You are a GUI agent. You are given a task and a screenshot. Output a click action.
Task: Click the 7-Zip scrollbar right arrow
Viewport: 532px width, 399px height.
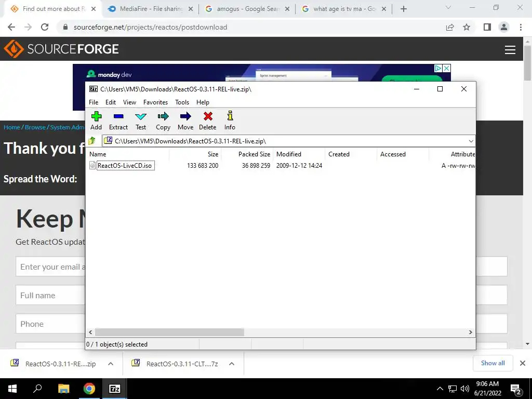coord(470,332)
